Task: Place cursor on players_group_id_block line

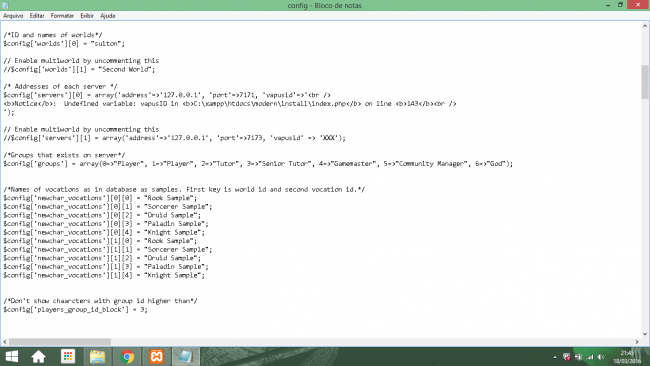Action: point(75,310)
